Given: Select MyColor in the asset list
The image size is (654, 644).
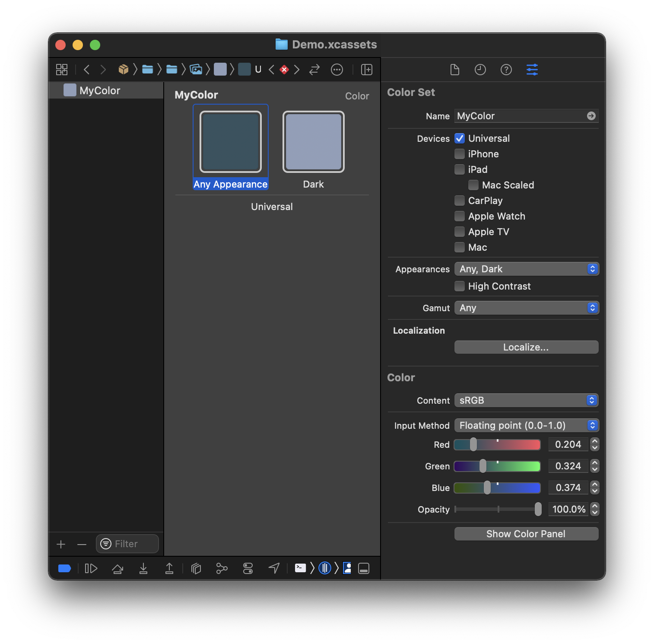Looking at the screenshot, I should (106, 90).
